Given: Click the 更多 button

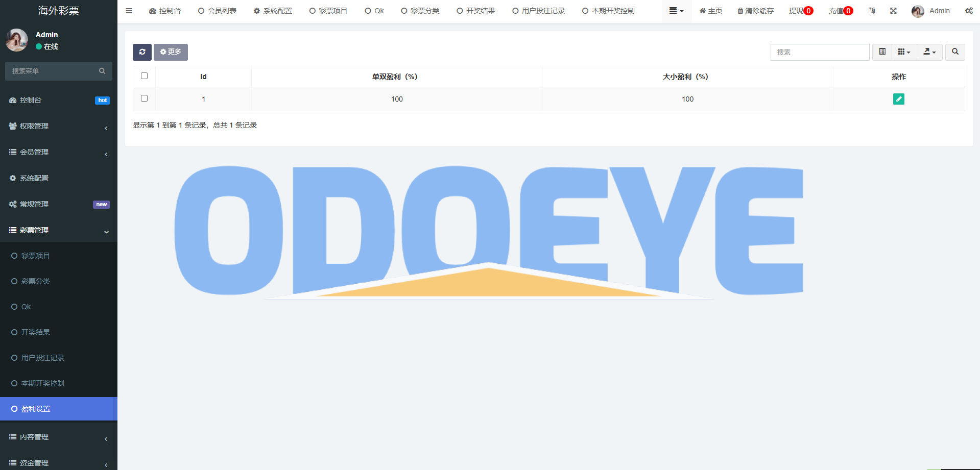Looking at the screenshot, I should (x=171, y=52).
